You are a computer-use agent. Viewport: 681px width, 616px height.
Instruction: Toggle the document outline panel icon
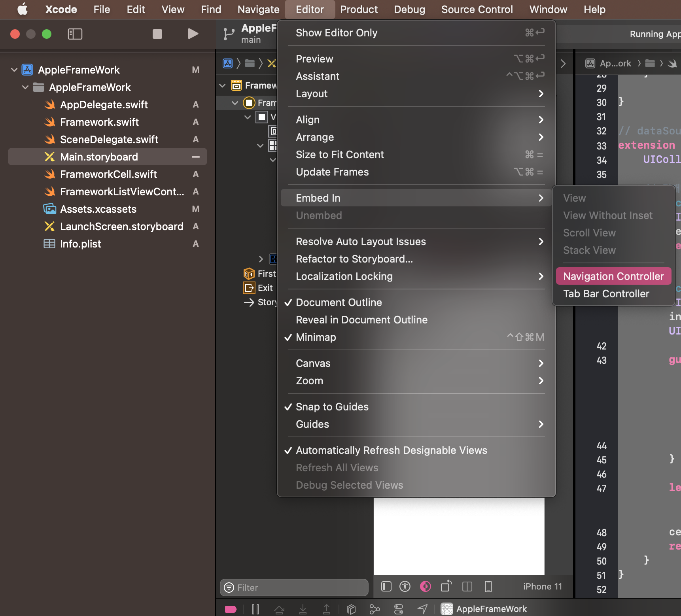pos(386,587)
